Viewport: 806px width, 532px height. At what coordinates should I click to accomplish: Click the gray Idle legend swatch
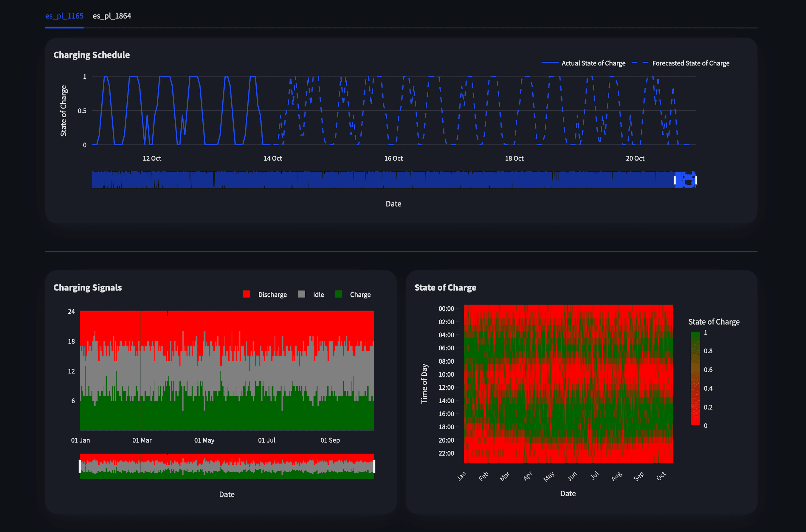click(x=301, y=294)
